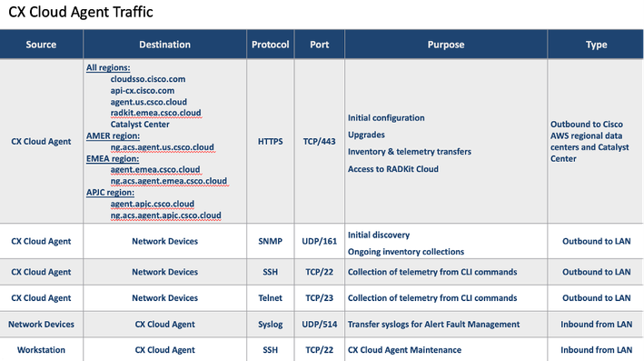Click "Collection of telemetry" purpose in Telnet row
644x361 pixels.
[x=432, y=298]
